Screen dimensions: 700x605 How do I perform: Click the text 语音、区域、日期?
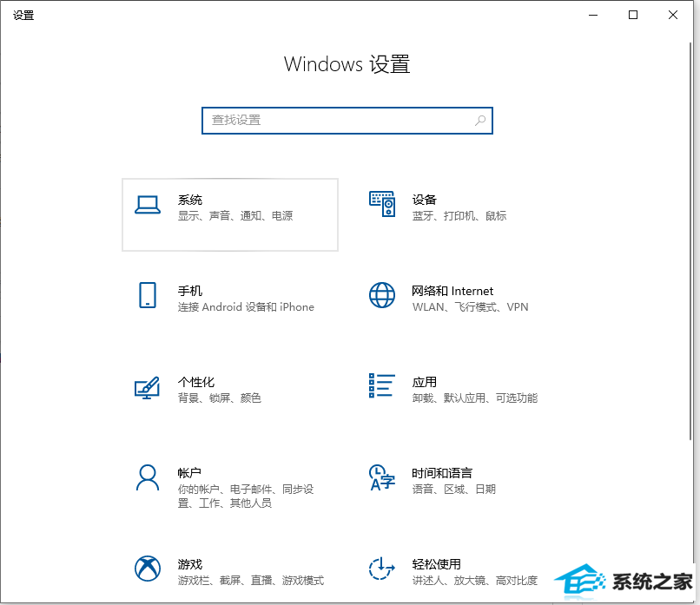[x=453, y=490]
